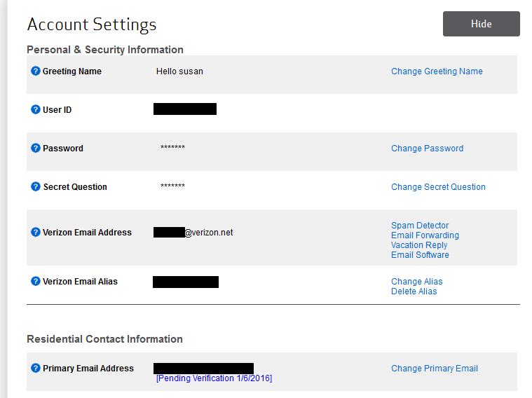Click help icon next to Verizon Email Alias
This screenshot has width=532, height=398.
click(x=36, y=282)
